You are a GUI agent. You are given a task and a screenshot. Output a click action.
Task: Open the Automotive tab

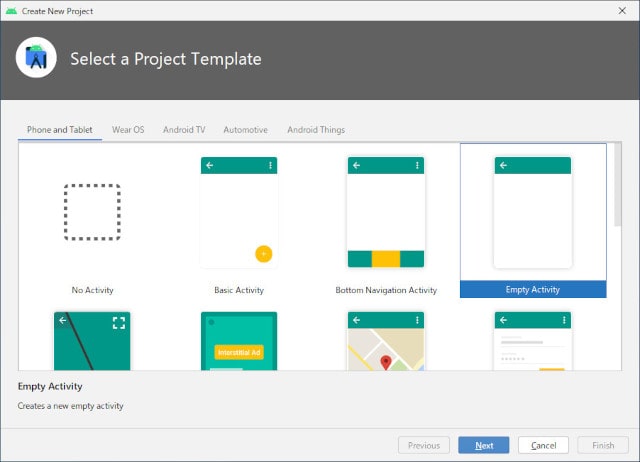(245, 130)
